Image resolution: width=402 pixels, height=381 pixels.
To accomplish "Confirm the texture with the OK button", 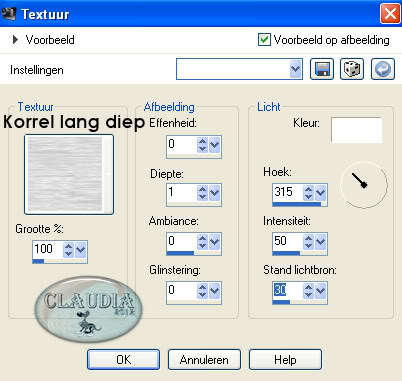I will [x=123, y=360].
